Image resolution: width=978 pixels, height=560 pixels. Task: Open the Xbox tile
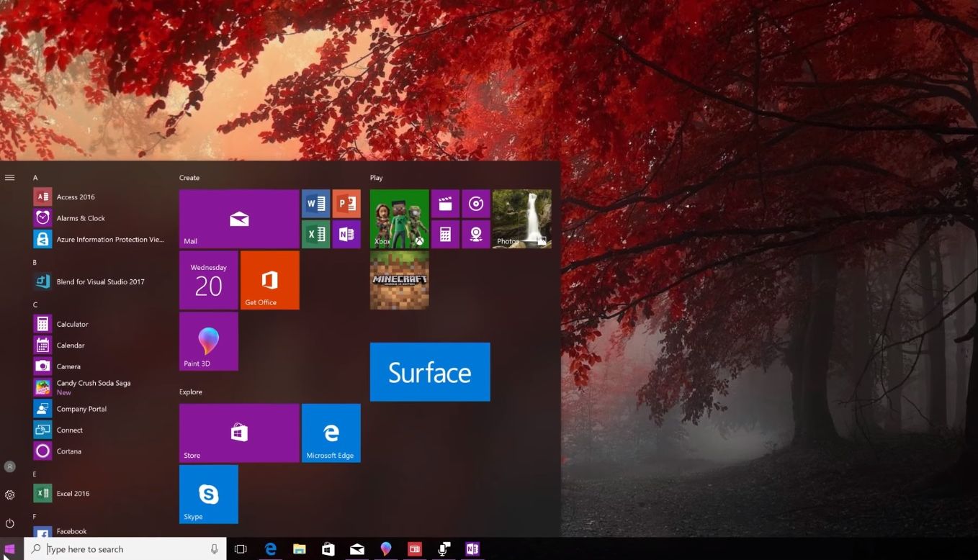point(399,219)
